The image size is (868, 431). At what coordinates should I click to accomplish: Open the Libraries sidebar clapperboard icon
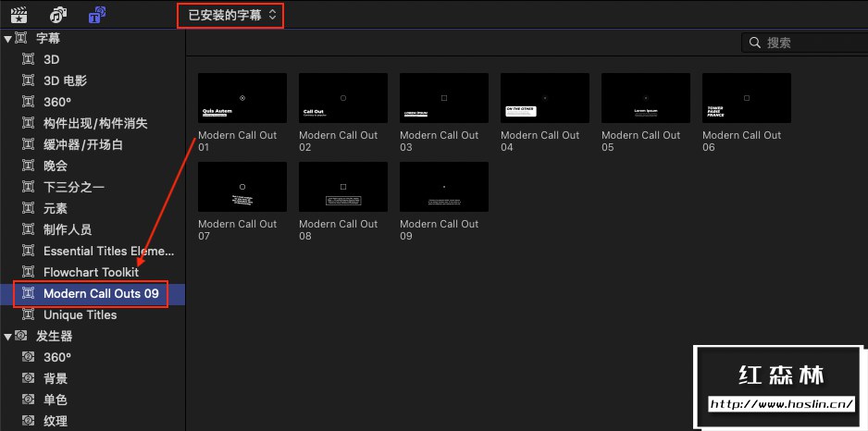[x=19, y=15]
